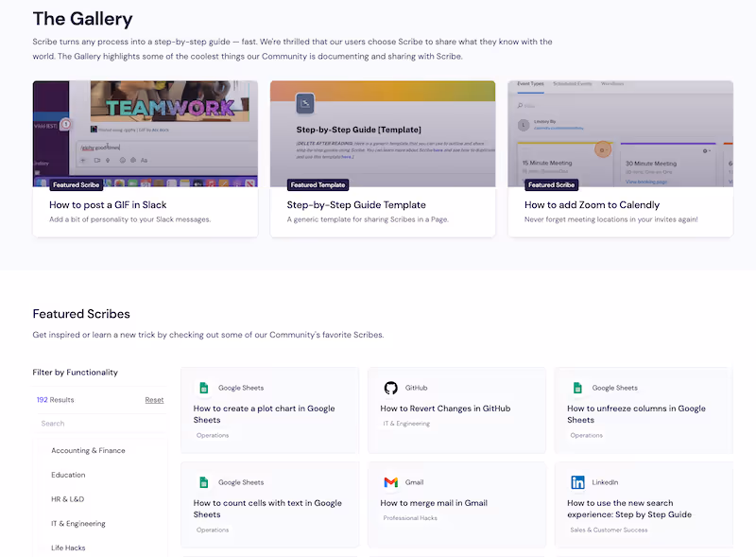Click the 'Featured Template' badge
Screen dimensions: 756x557
[318, 184]
